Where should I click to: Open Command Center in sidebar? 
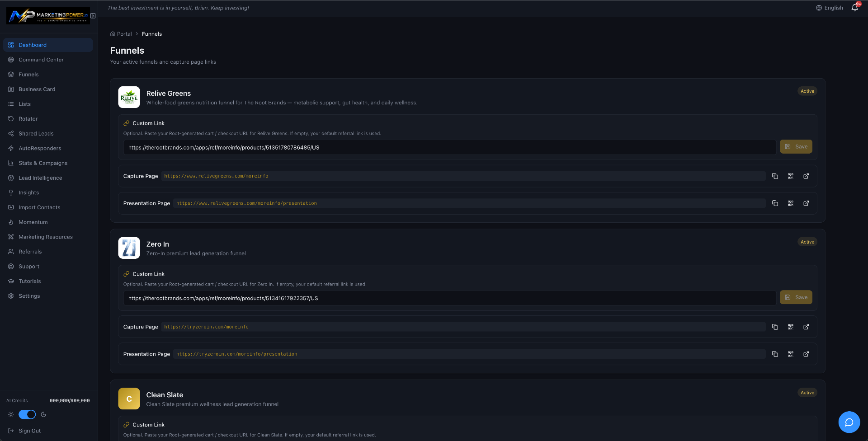(48, 60)
